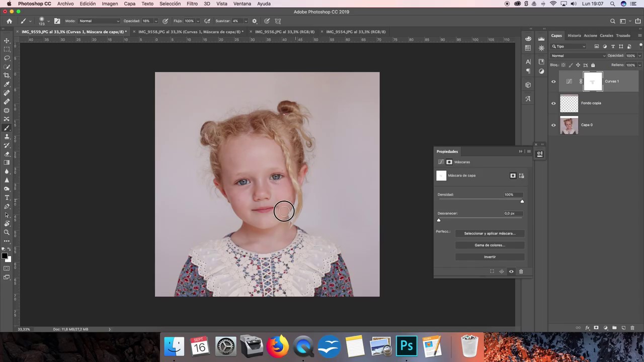Hide the Capa 0 layer
Screen dimensions: 644x362
[x=553, y=125]
